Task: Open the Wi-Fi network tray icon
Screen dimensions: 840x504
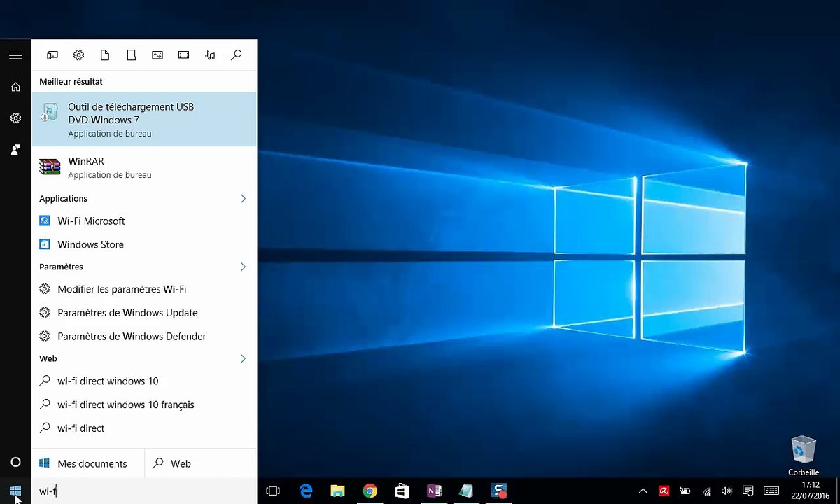Action: coord(706,491)
